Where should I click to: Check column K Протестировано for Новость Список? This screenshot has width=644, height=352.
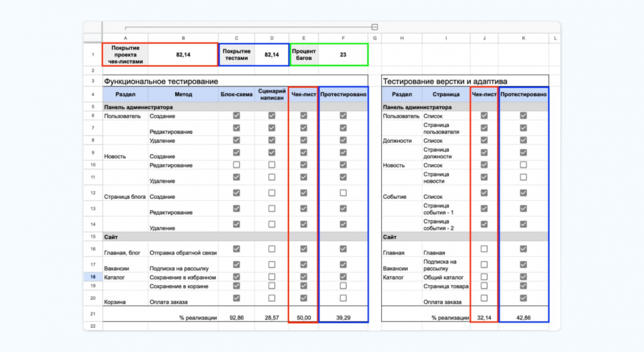pyautogui.click(x=523, y=165)
